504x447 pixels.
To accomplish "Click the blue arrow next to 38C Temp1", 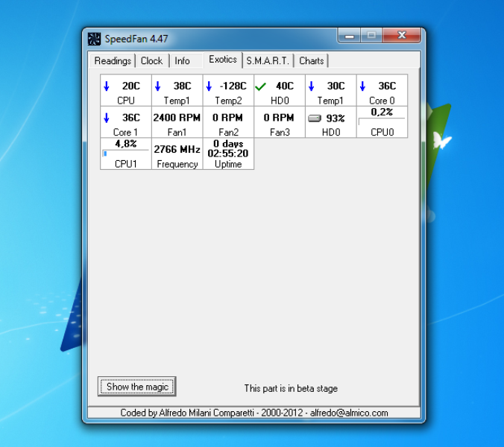I will [x=158, y=86].
